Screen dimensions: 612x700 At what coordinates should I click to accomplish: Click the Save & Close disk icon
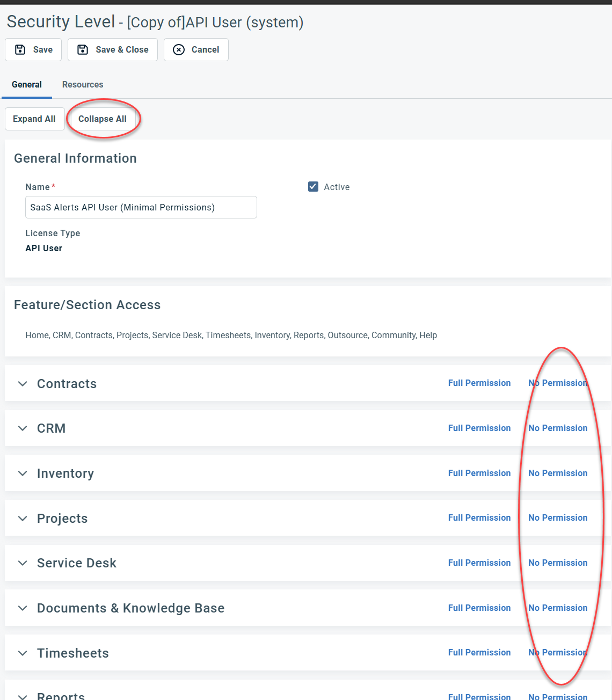point(83,50)
